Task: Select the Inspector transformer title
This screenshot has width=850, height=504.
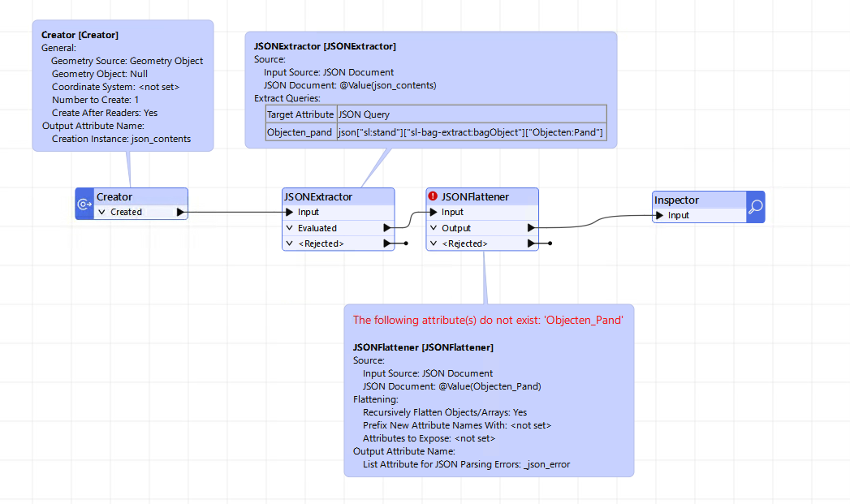Action: point(676,200)
